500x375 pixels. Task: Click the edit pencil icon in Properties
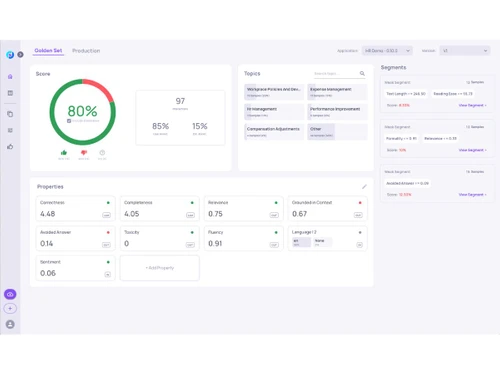point(364,187)
